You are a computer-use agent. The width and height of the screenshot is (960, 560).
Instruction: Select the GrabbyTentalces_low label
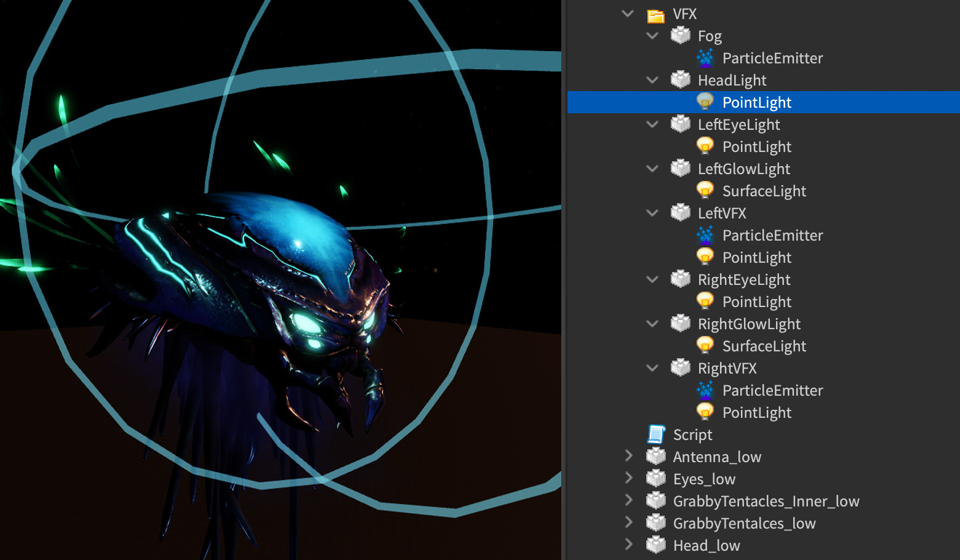coord(745,524)
